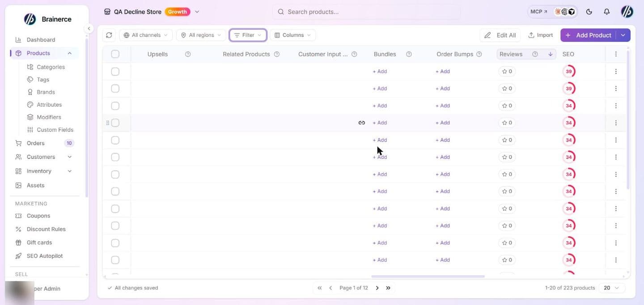This screenshot has width=644, height=305.
Task: Open the Columns dropdown
Action: [x=293, y=35]
